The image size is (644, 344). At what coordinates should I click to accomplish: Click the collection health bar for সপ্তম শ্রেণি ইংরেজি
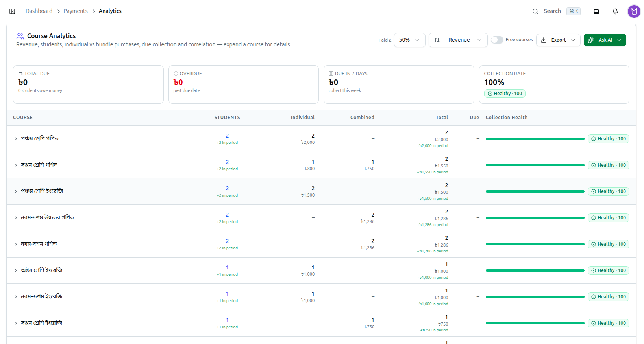click(x=535, y=323)
